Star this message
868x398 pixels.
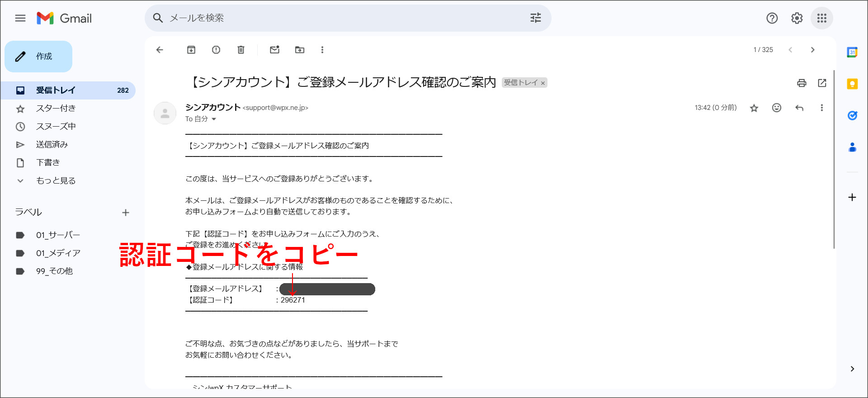coord(754,108)
